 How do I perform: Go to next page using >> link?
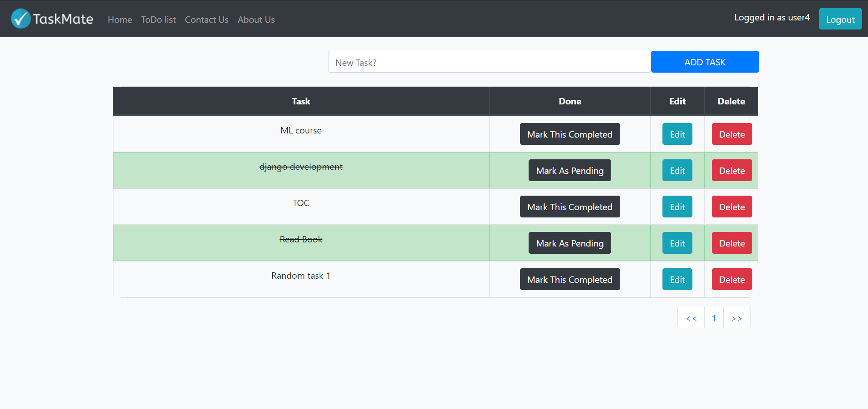[736, 318]
